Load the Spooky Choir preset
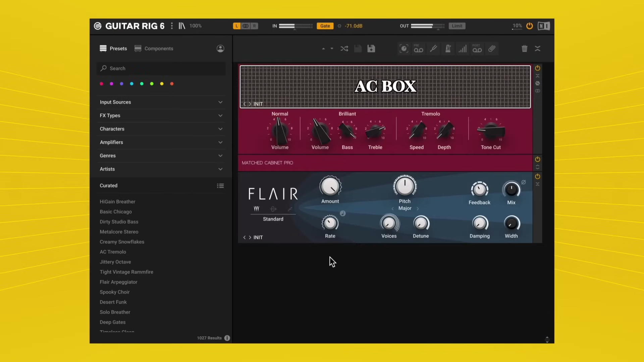The width and height of the screenshot is (644, 362). pyautogui.click(x=114, y=292)
